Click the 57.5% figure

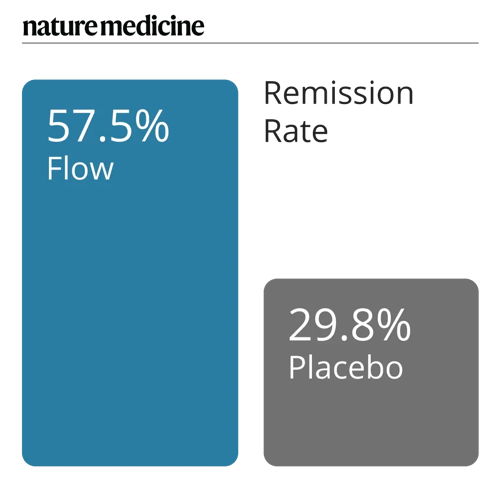(108, 127)
